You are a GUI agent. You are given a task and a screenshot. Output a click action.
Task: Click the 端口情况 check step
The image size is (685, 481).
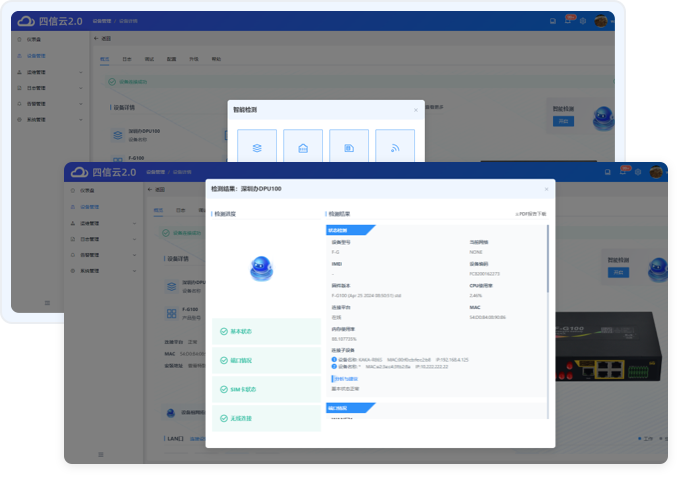coord(266,360)
